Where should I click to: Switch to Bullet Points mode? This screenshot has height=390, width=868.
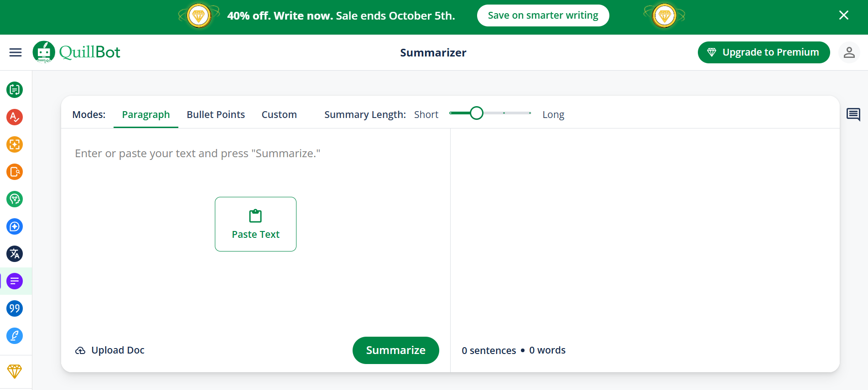(216, 114)
